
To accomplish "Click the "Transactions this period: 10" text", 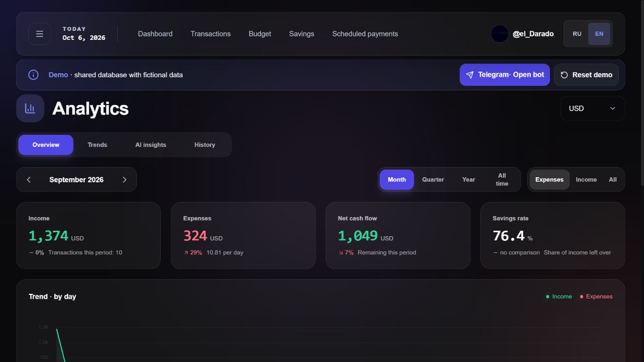I will click(x=85, y=252).
